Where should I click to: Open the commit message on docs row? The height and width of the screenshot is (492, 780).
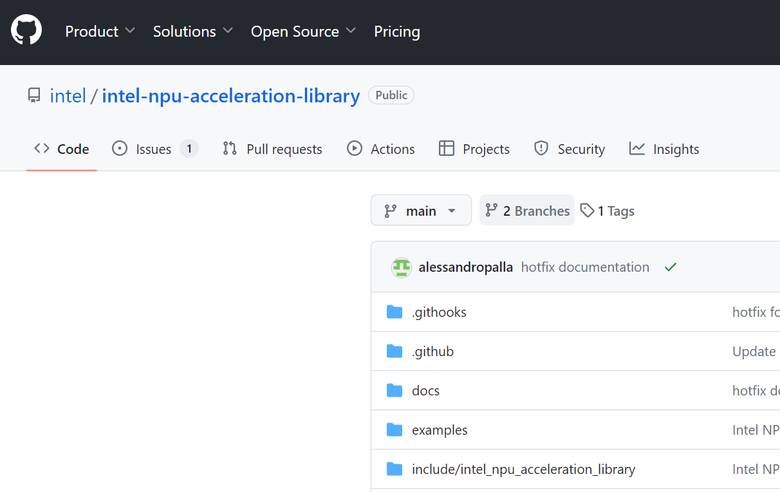tap(756, 391)
